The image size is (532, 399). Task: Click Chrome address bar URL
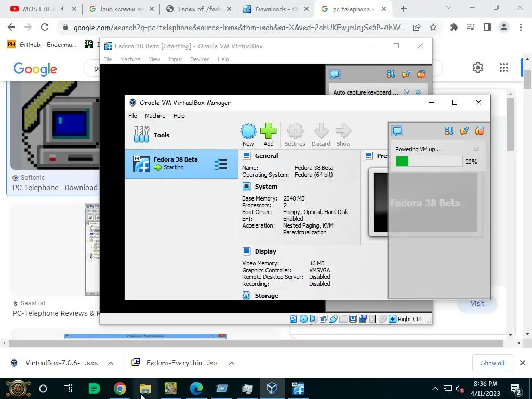click(239, 28)
